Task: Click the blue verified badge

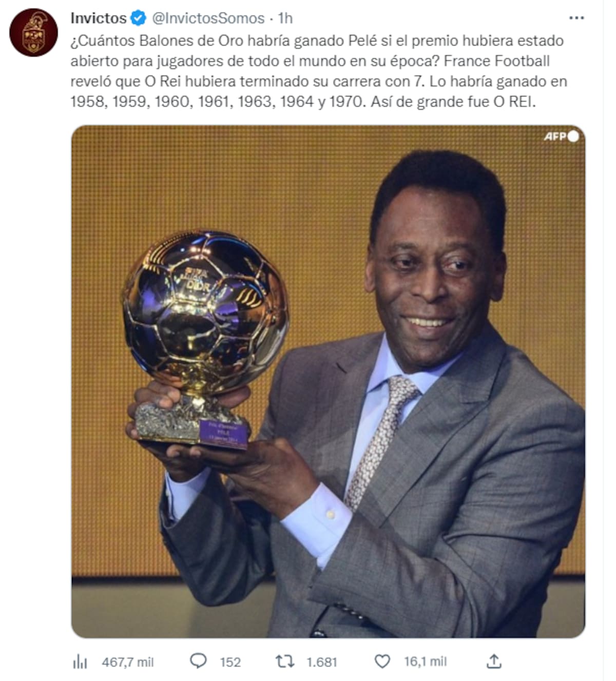Action: pyautogui.click(x=138, y=18)
